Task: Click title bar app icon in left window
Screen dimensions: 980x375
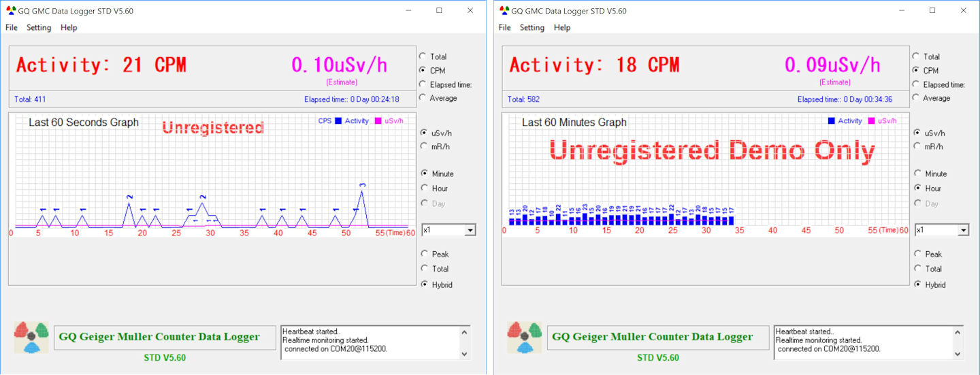Action: coord(10,10)
